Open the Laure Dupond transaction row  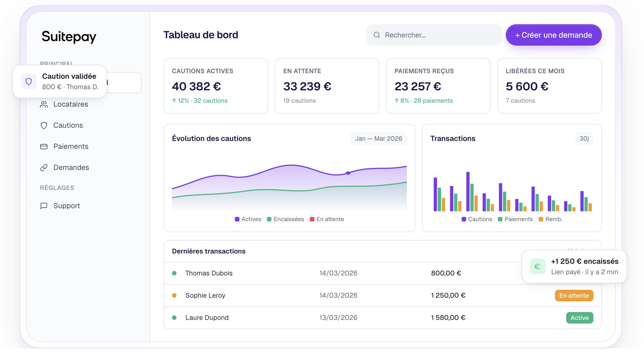[x=382, y=318]
